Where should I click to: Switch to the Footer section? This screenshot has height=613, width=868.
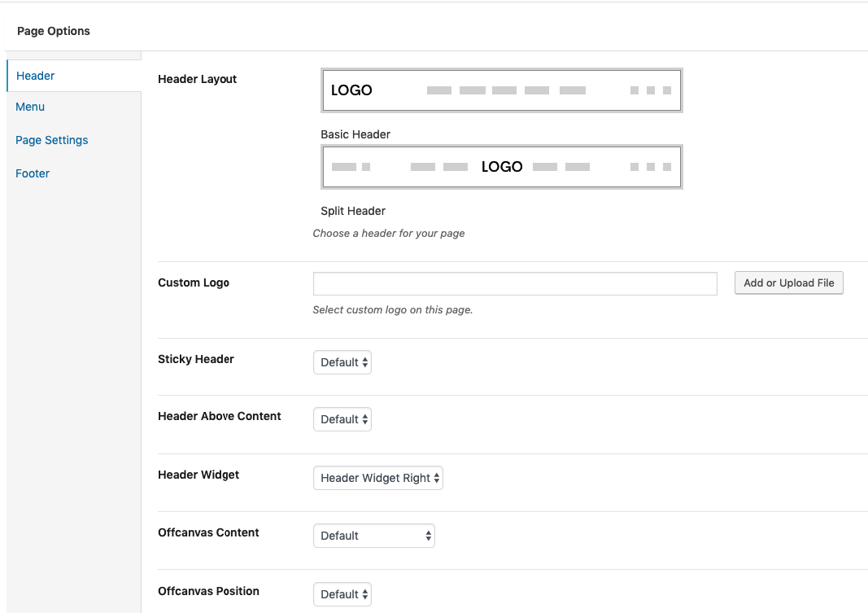32,173
